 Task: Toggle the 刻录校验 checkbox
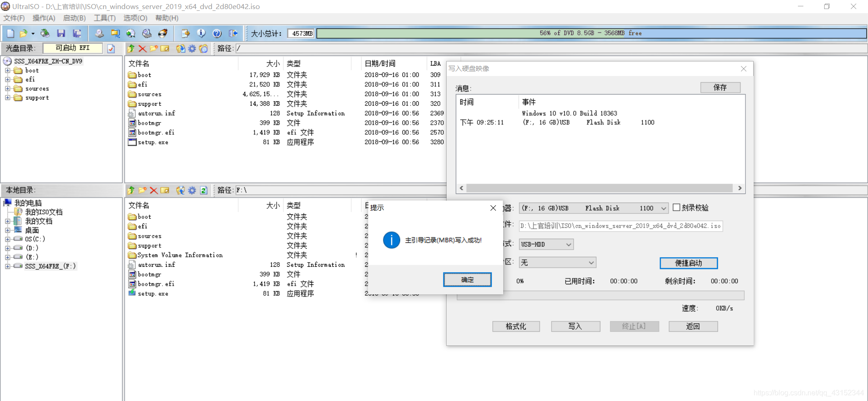tap(676, 208)
